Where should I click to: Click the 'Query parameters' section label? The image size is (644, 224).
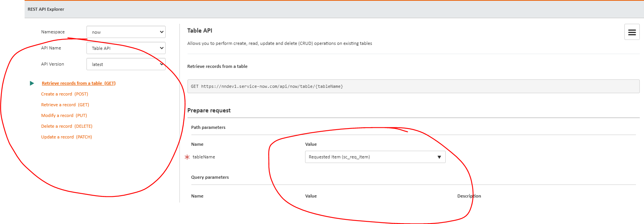pyautogui.click(x=210, y=177)
